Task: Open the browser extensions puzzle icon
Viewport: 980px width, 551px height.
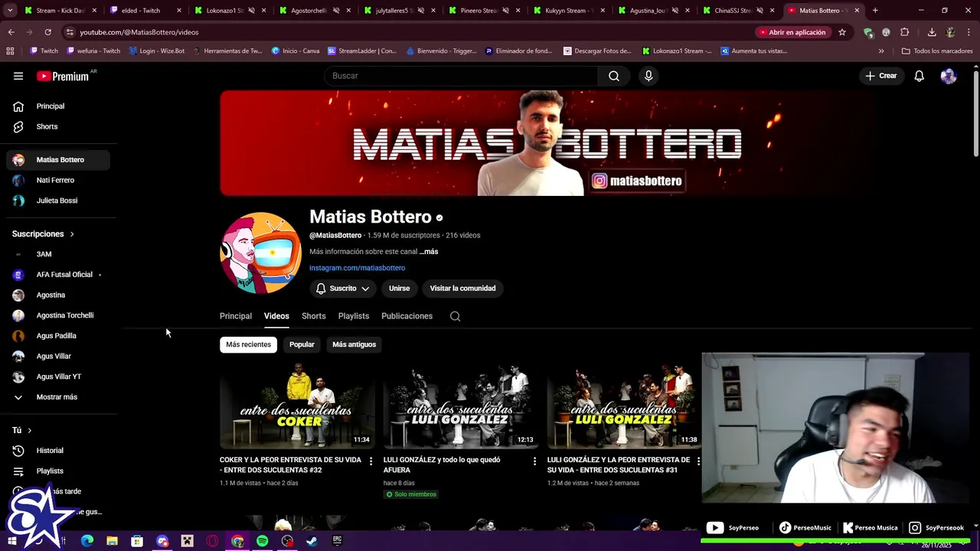Action: [904, 32]
